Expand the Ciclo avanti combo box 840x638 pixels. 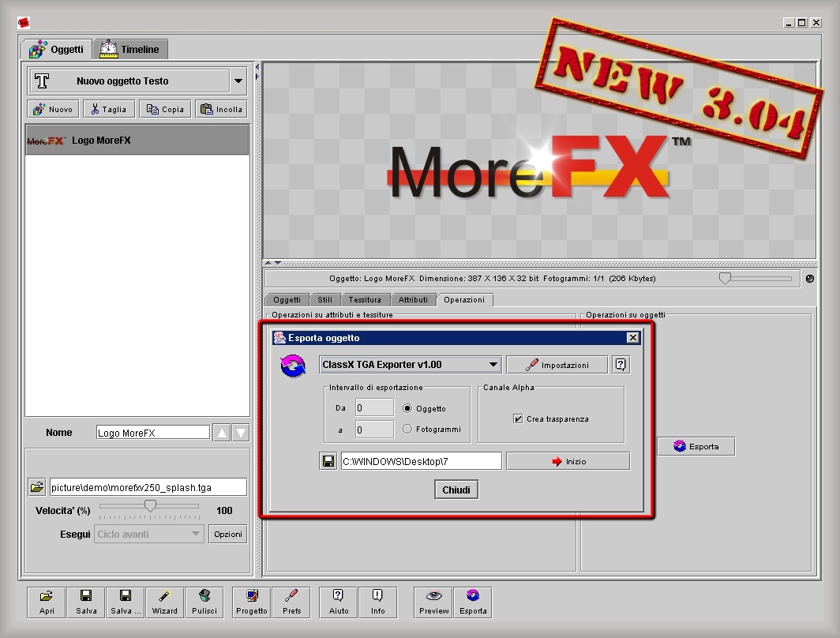[x=196, y=535]
